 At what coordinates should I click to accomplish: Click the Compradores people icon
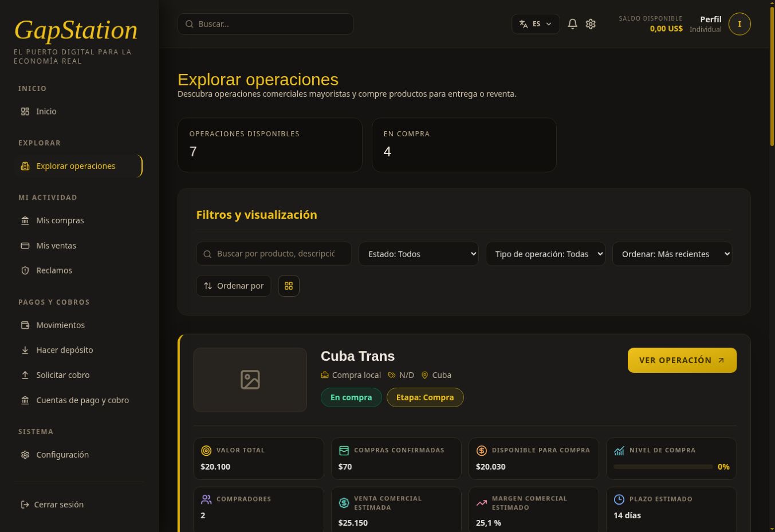[x=207, y=499]
